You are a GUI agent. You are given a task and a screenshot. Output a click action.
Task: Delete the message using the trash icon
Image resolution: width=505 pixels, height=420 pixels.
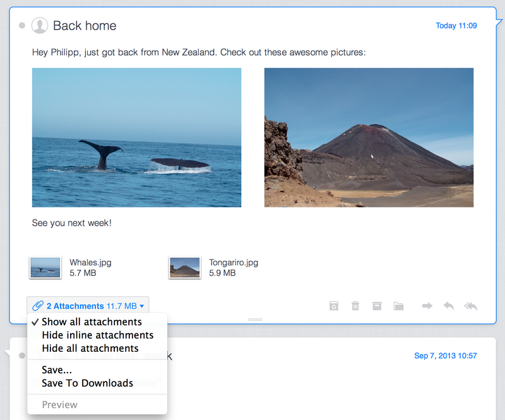point(355,306)
